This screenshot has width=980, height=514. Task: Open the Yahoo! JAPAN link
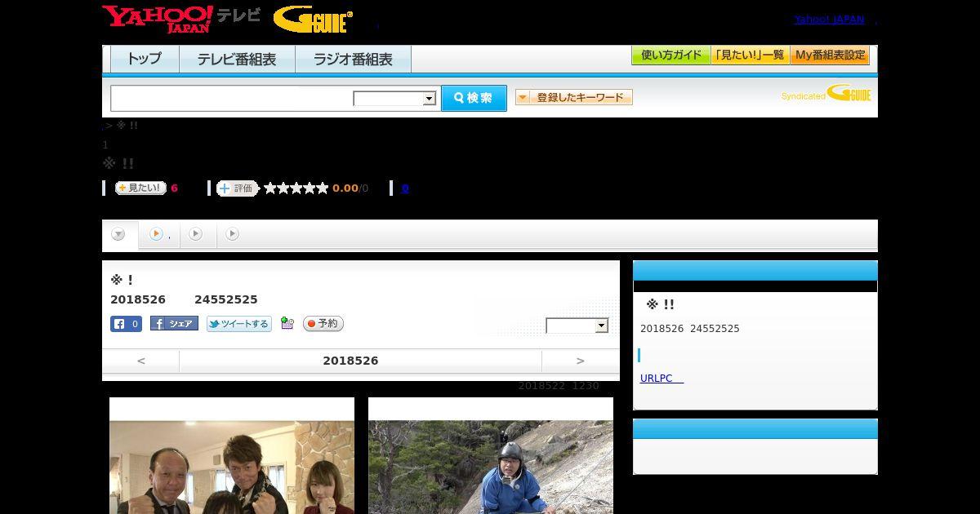[x=829, y=20]
